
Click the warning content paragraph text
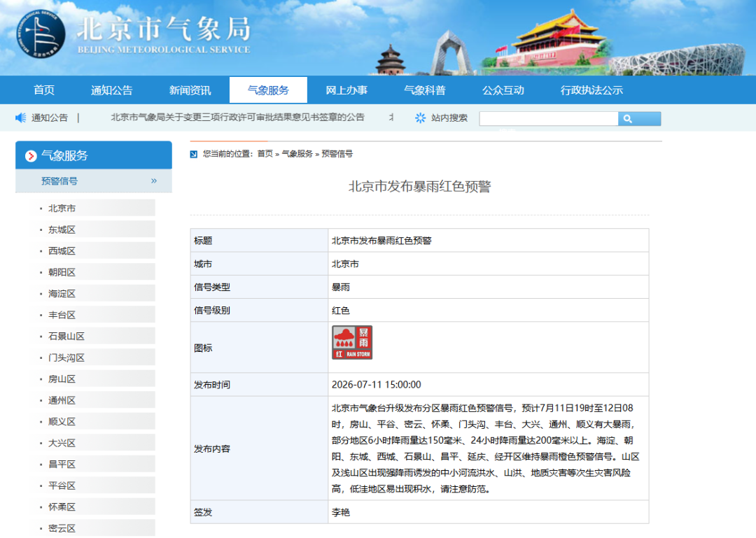coord(486,448)
